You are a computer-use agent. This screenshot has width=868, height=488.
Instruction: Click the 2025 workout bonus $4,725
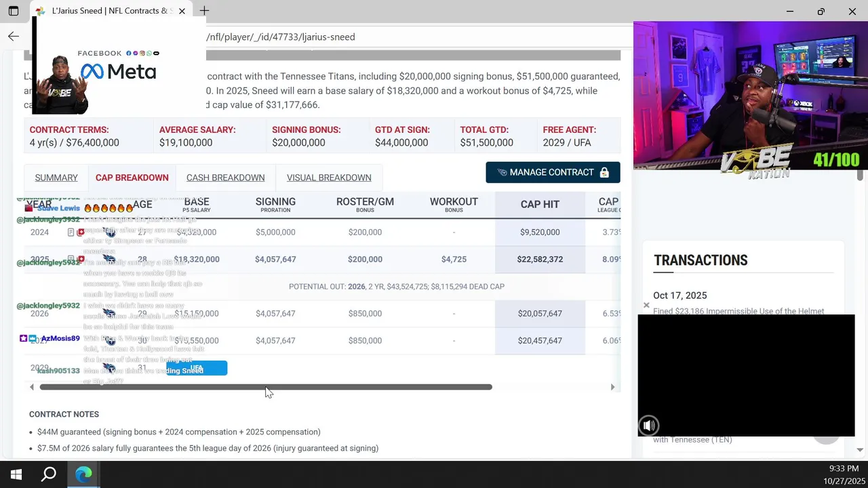pos(454,259)
